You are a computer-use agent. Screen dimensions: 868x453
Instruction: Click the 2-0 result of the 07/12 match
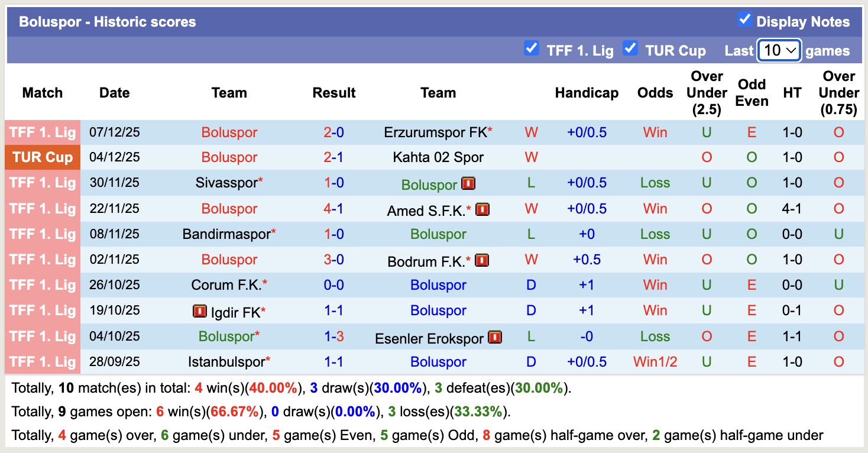tap(334, 132)
